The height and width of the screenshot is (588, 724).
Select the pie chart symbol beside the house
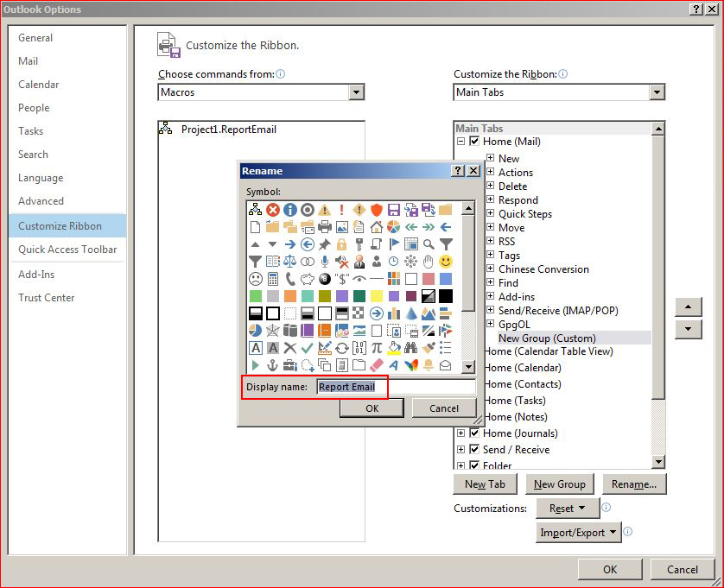[x=394, y=227]
